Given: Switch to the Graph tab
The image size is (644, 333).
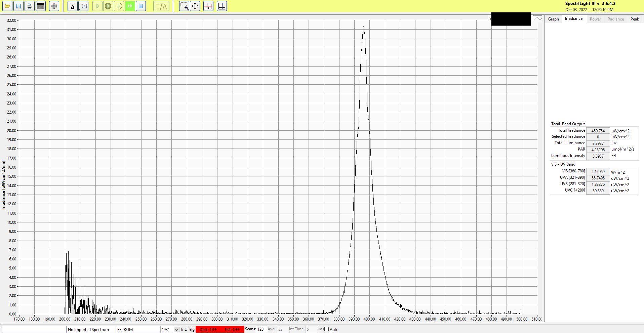Looking at the screenshot, I should pyautogui.click(x=553, y=19).
